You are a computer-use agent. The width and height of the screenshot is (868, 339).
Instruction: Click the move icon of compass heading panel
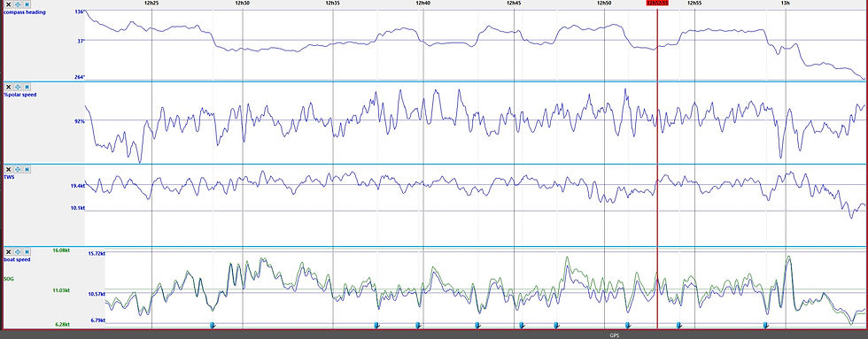tap(17, 4)
